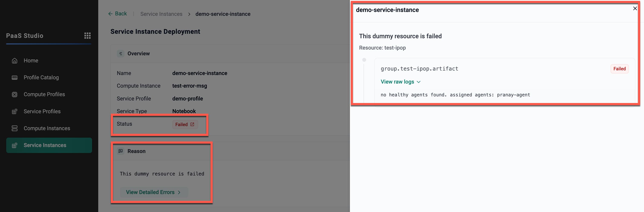Click the external link icon on Failed status

pyautogui.click(x=192, y=124)
